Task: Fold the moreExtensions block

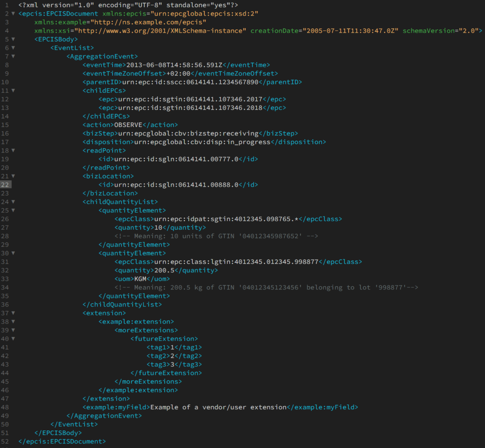Action: click(x=13, y=330)
